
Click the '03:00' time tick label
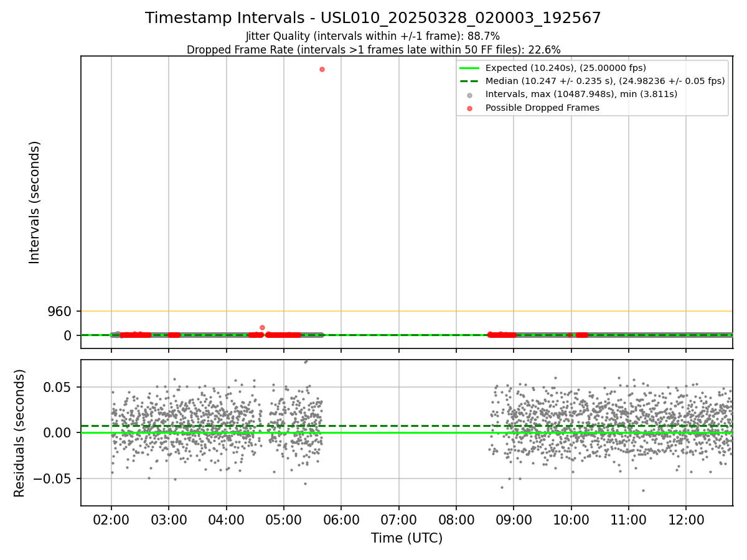pyautogui.click(x=169, y=519)
